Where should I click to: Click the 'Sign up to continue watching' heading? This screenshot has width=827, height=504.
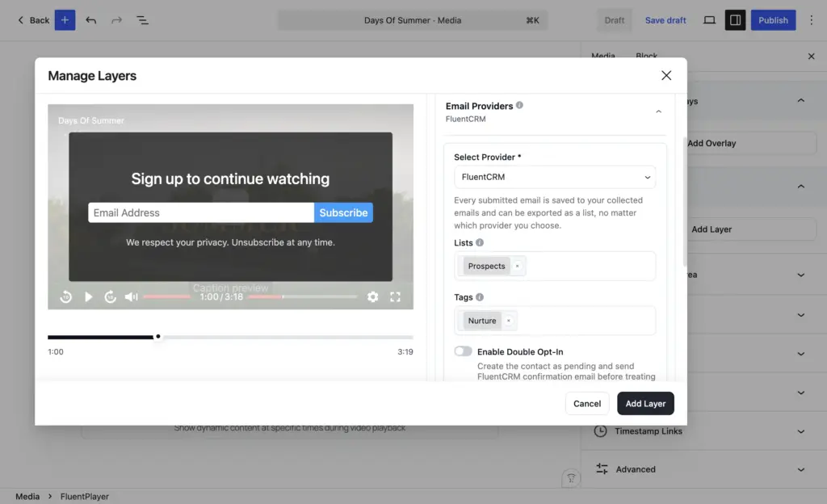pos(230,178)
